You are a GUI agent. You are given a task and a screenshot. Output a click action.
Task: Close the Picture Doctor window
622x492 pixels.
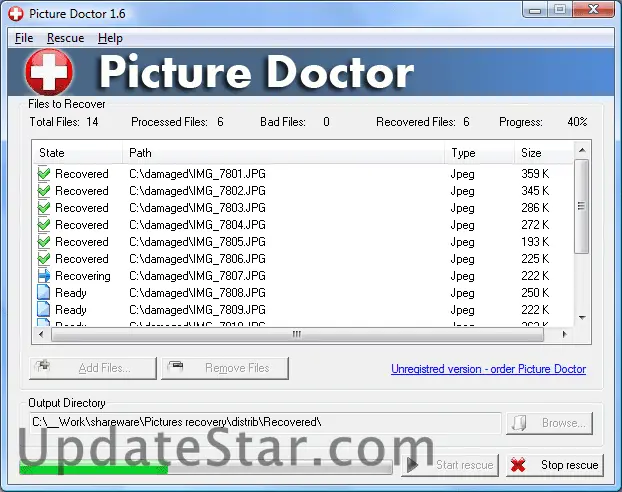593,10
